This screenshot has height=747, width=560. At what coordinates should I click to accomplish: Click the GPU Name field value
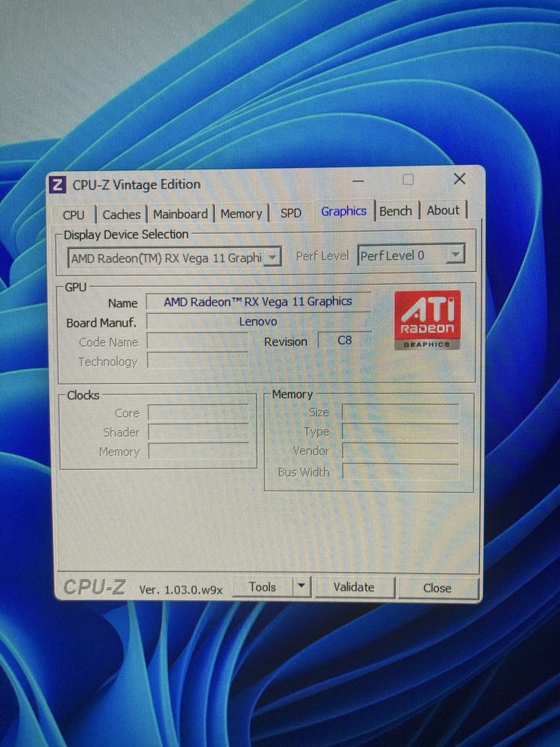click(x=258, y=302)
